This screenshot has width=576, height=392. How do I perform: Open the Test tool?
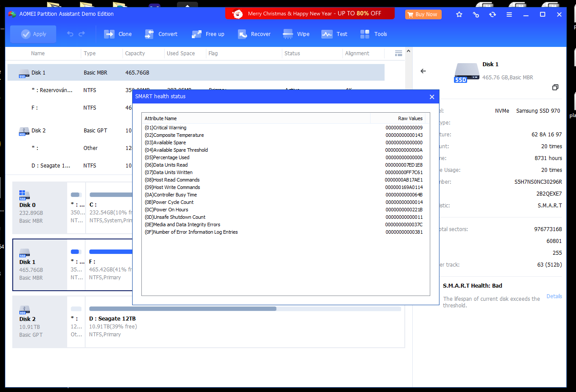pyautogui.click(x=334, y=34)
